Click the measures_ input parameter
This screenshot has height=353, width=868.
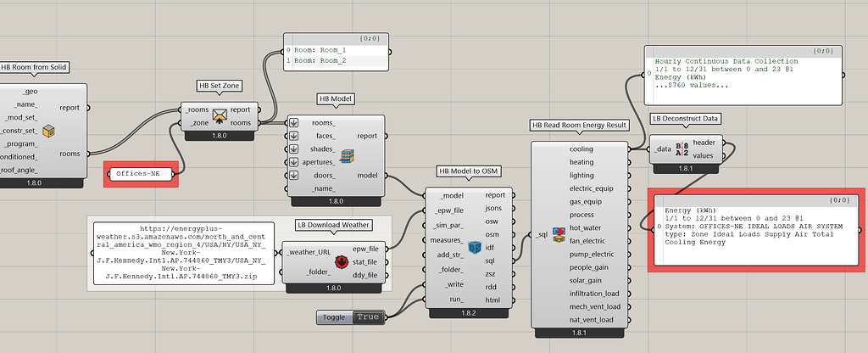coord(448,240)
